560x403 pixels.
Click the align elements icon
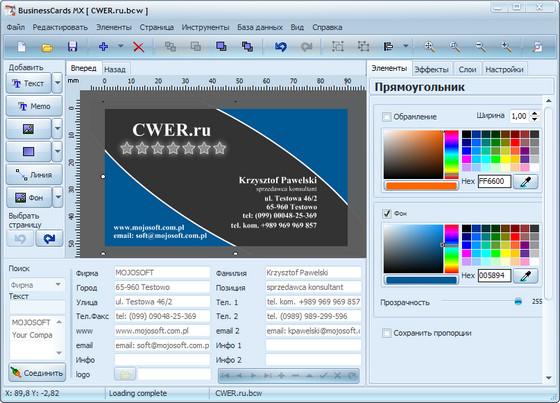click(389, 46)
